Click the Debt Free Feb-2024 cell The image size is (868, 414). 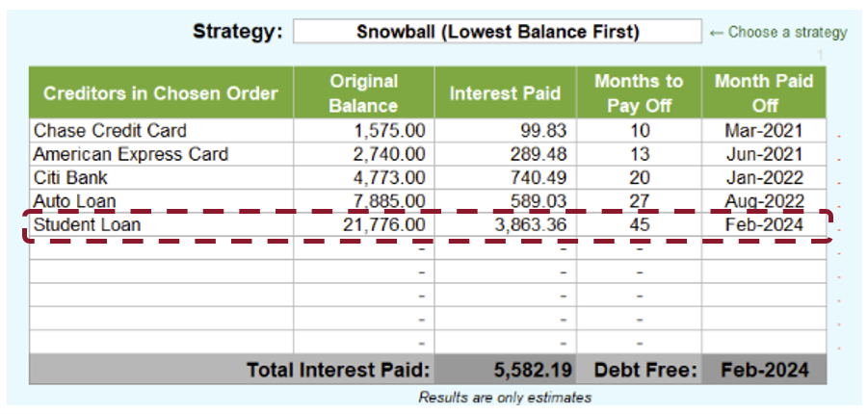coord(764,370)
